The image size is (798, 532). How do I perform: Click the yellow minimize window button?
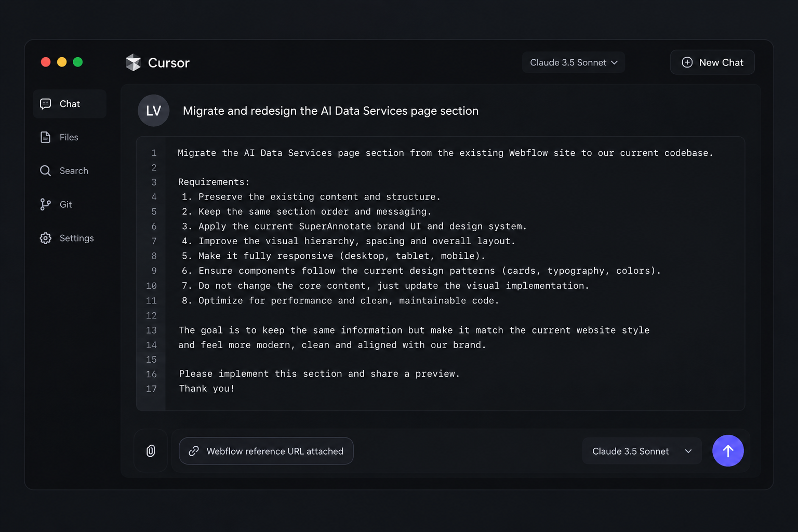click(62, 62)
